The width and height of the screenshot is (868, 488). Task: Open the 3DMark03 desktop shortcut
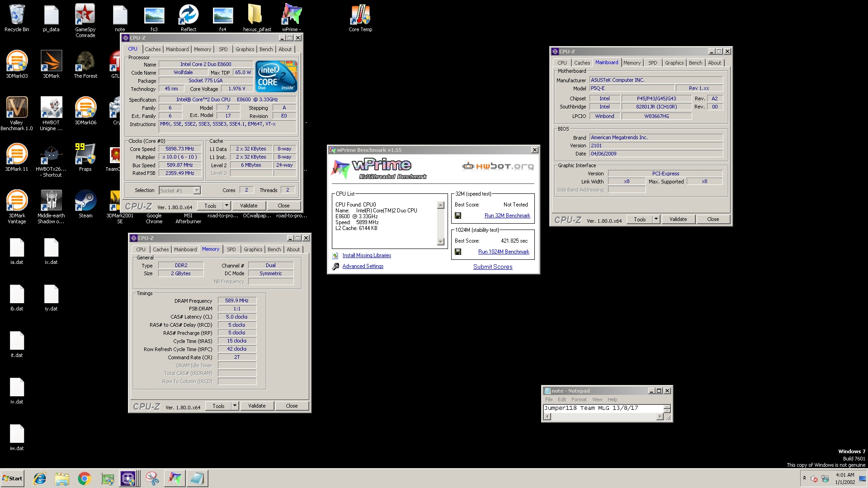pos(17,65)
